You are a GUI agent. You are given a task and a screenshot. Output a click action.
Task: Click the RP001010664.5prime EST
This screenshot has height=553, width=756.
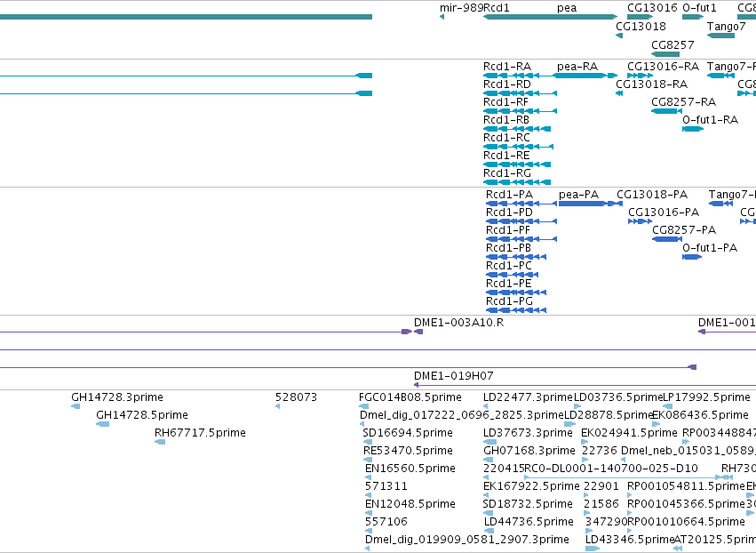(630, 531)
